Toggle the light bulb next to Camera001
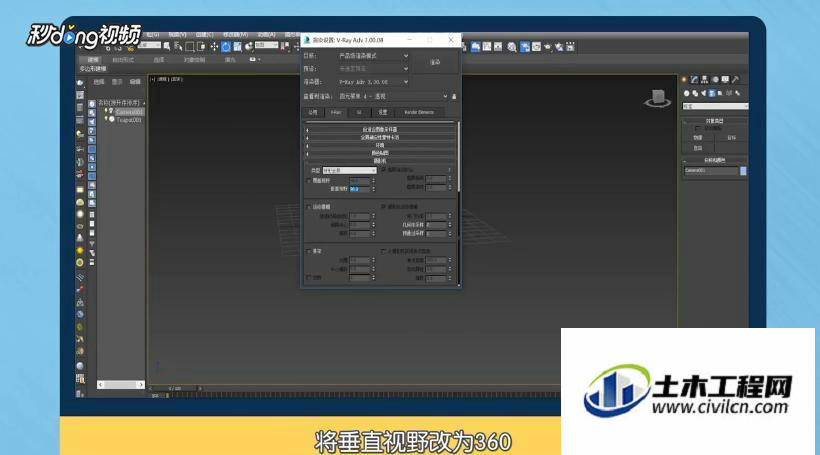 click(106, 110)
